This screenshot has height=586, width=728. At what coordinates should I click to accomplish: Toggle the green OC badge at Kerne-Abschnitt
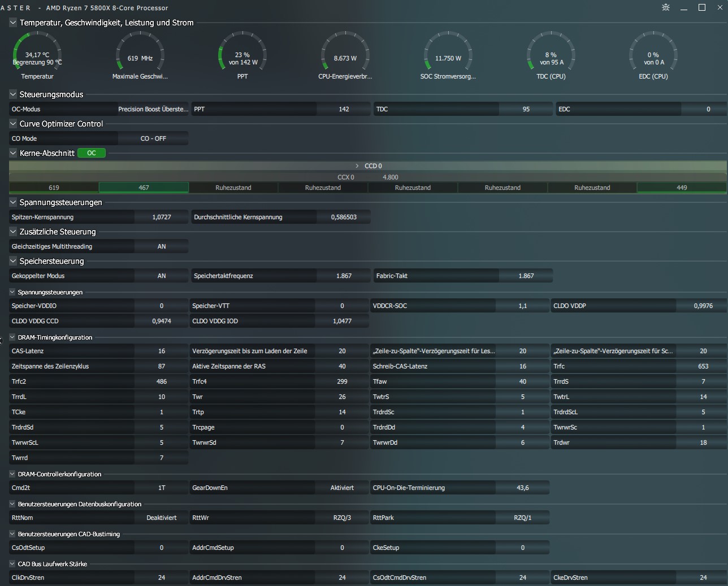point(92,153)
